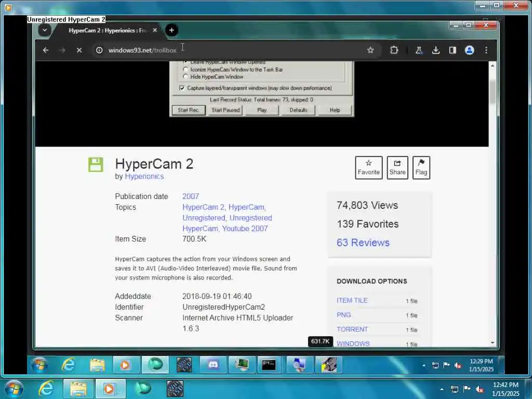This screenshot has height=399, width=532.
Task: Click the HyperCam camera icon in recorded taskbar
Action: click(x=328, y=365)
